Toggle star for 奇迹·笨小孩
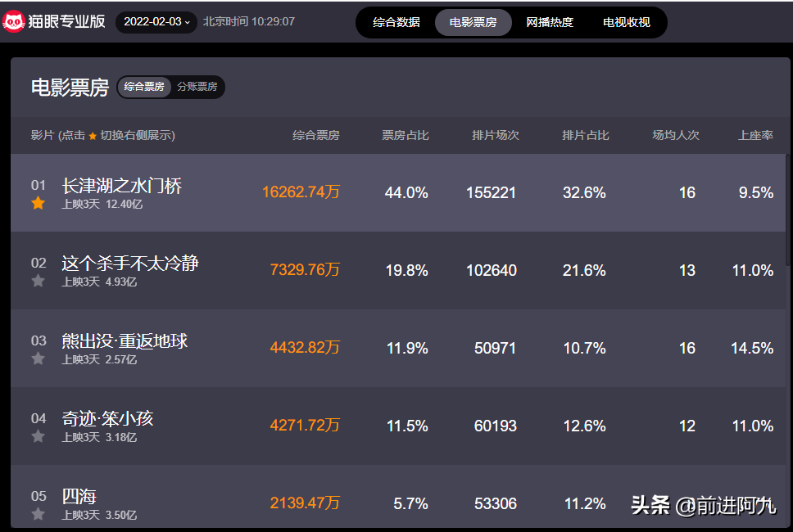The width and height of the screenshot is (793, 532). click(x=38, y=437)
